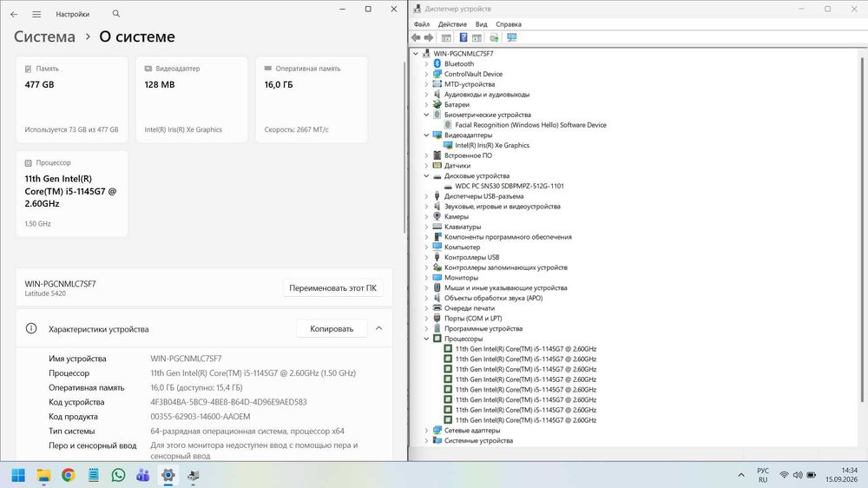Click the Система breadcrumb link
868x488 pixels.
(x=44, y=36)
